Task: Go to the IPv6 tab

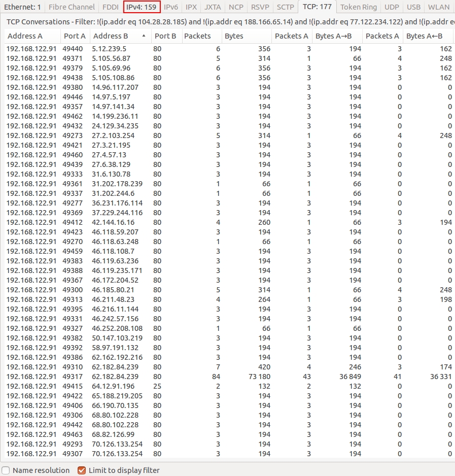Action: click(x=171, y=7)
